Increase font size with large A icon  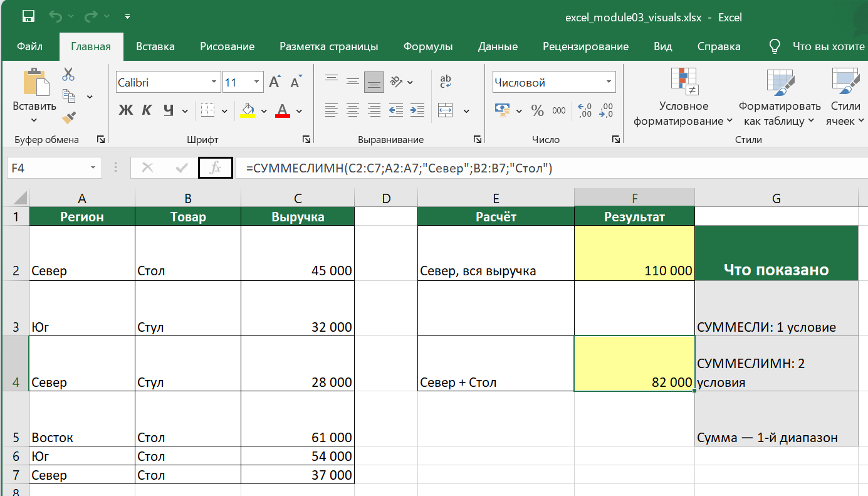pos(275,82)
